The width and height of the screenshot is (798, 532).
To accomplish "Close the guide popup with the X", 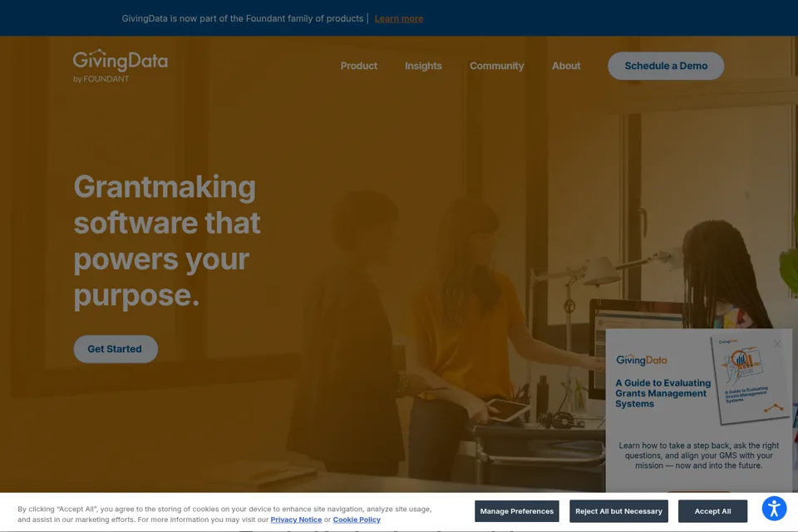I will click(776, 343).
